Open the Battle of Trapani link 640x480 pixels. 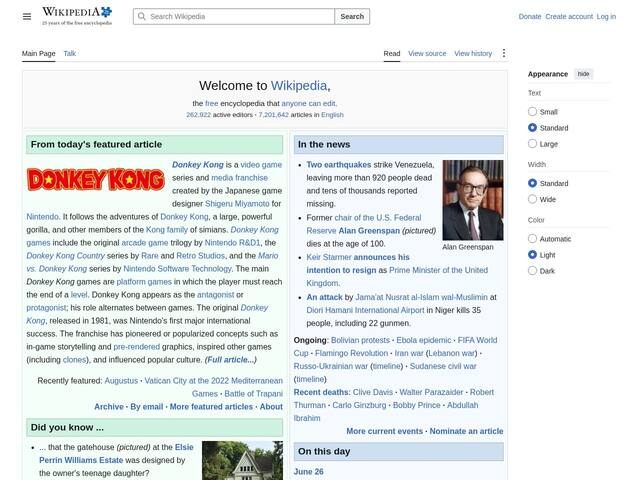(253, 394)
